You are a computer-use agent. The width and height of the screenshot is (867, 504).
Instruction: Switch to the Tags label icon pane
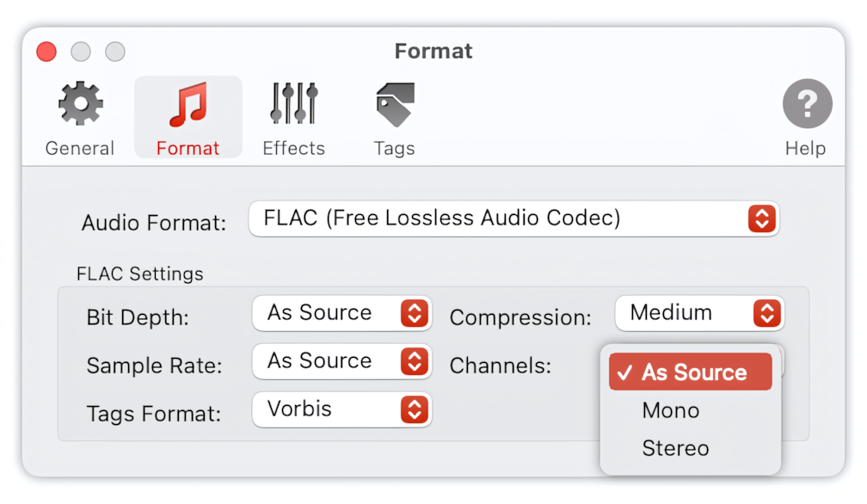pos(394,119)
